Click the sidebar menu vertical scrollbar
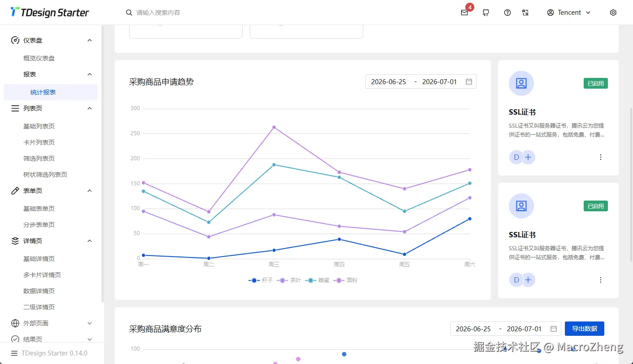Viewport: 633px width, 364px height. coord(103,164)
